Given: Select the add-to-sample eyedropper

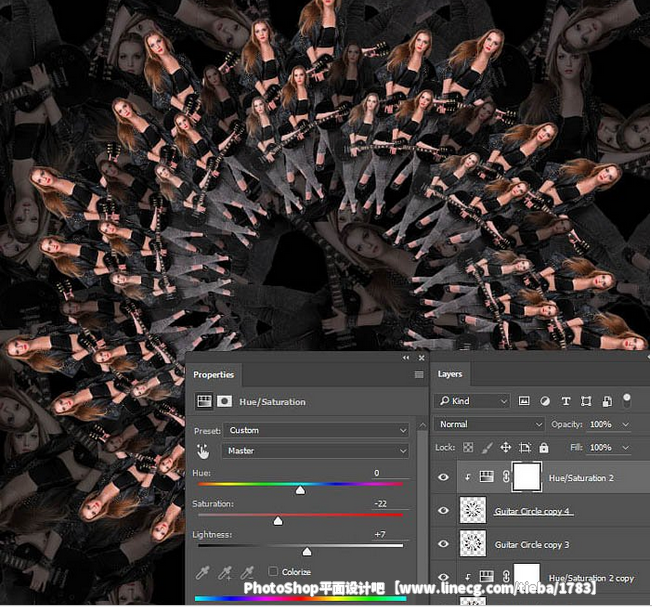Looking at the screenshot, I should coord(225,573).
